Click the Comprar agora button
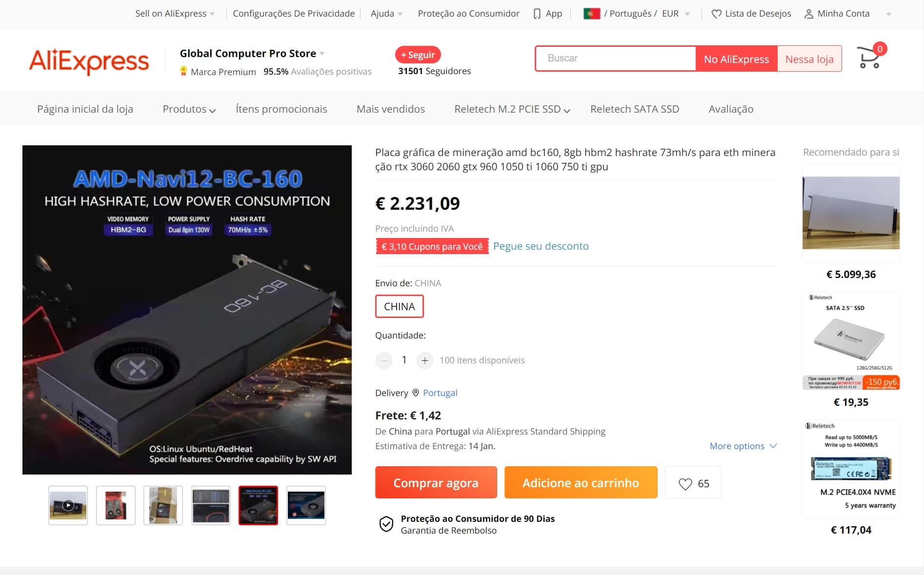This screenshot has height=575, width=924. coord(436,482)
